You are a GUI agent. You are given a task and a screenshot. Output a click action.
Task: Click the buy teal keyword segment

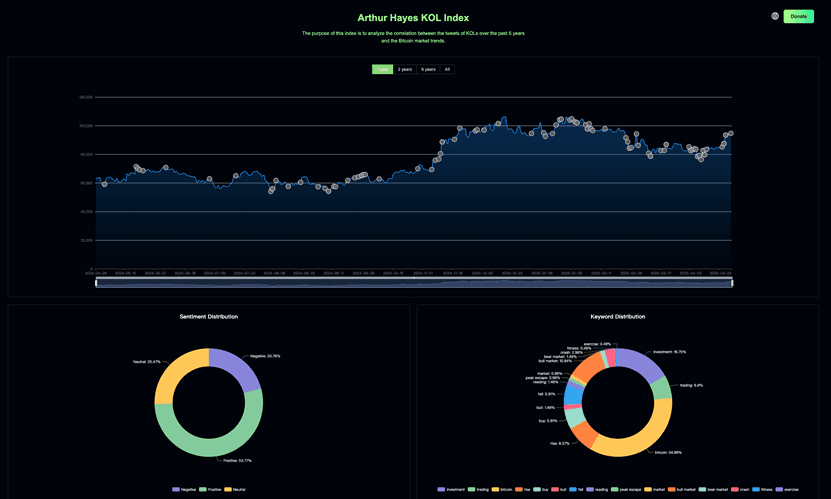pos(574,417)
